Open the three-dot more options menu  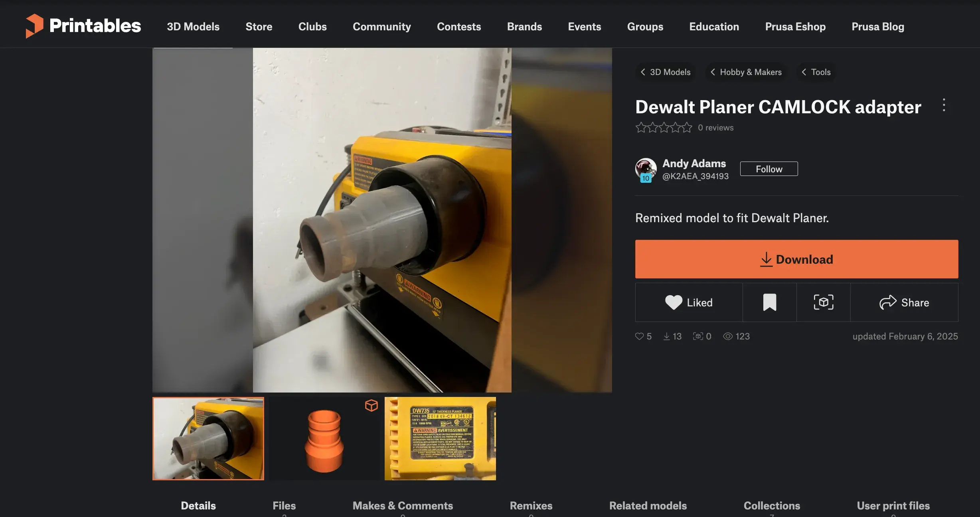[x=944, y=105]
